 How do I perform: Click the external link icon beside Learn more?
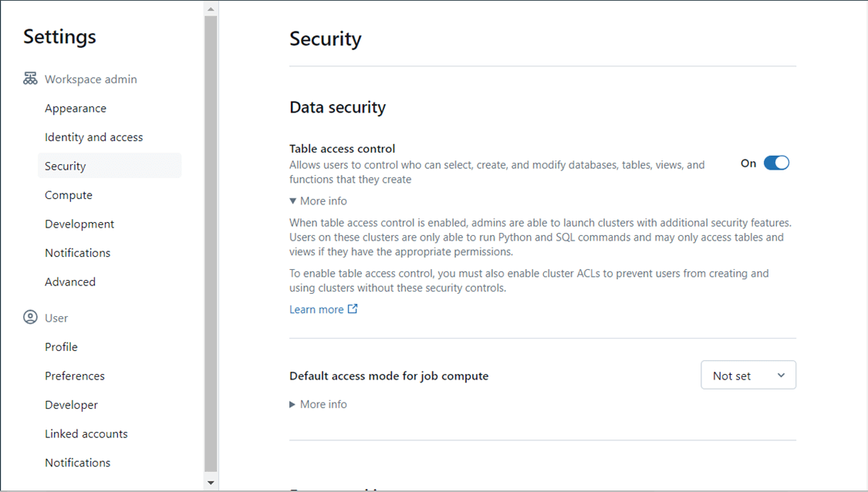[353, 309]
